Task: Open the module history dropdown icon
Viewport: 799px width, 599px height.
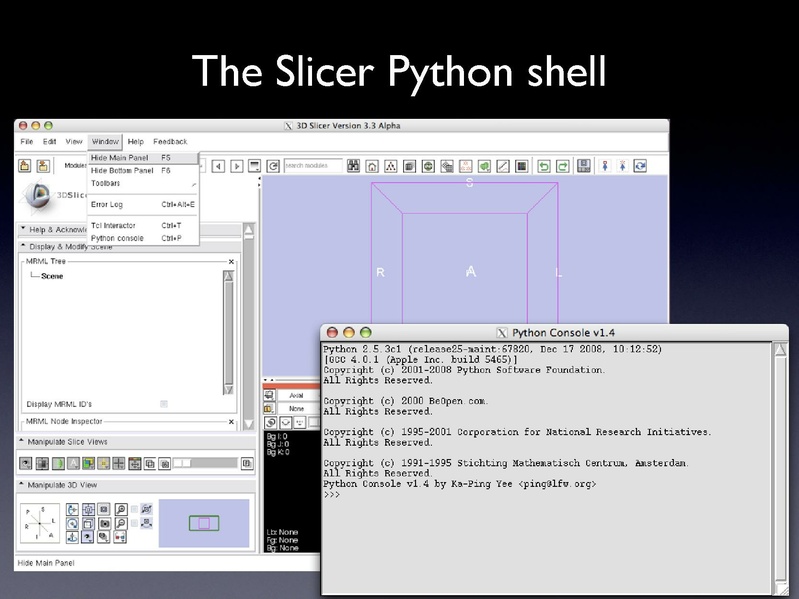Action: [254, 166]
